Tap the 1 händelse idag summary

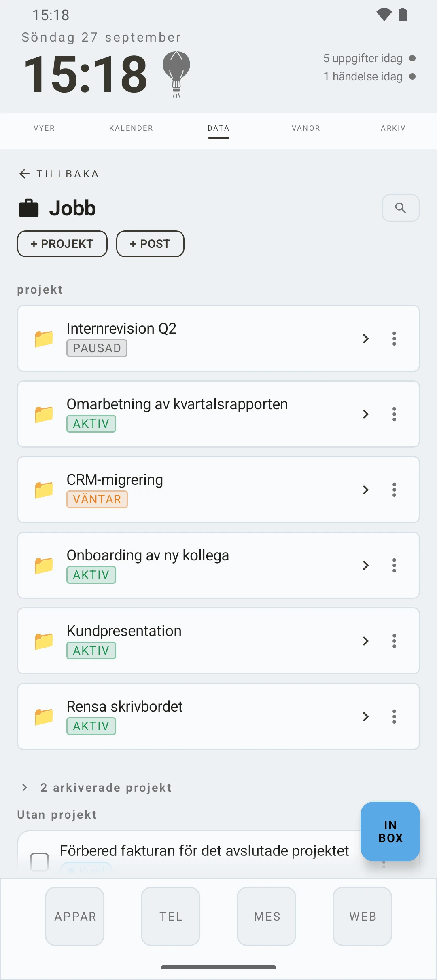(x=369, y=76)
